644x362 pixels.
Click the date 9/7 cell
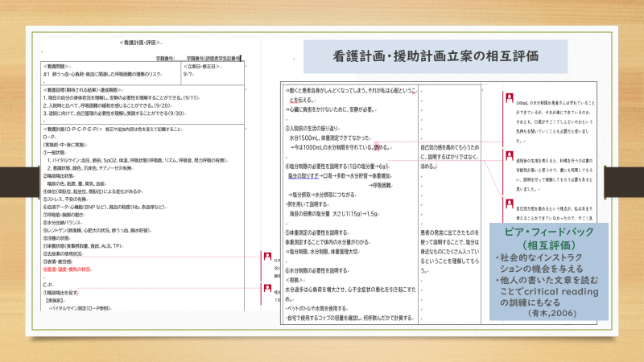click(188, 74)
